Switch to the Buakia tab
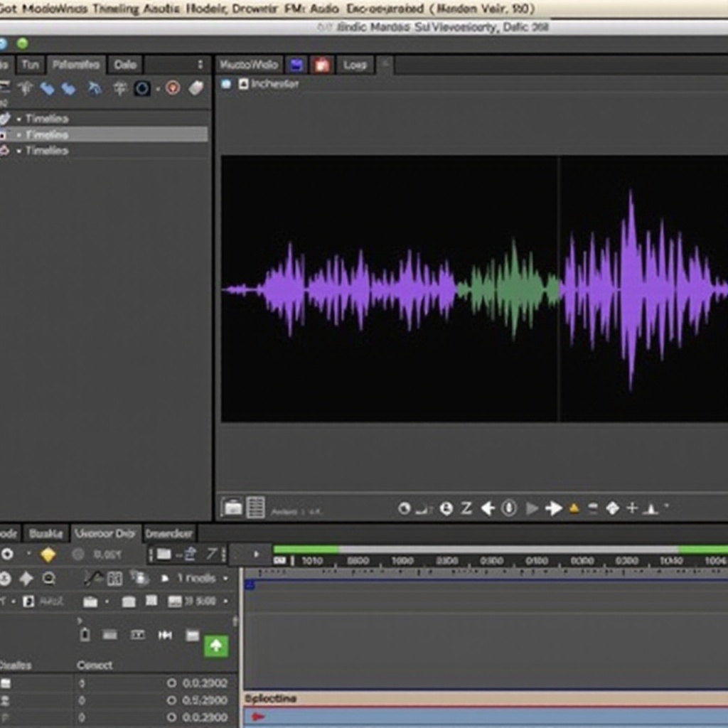This screenshot has width=728, height=728. [x=45, y=533]
